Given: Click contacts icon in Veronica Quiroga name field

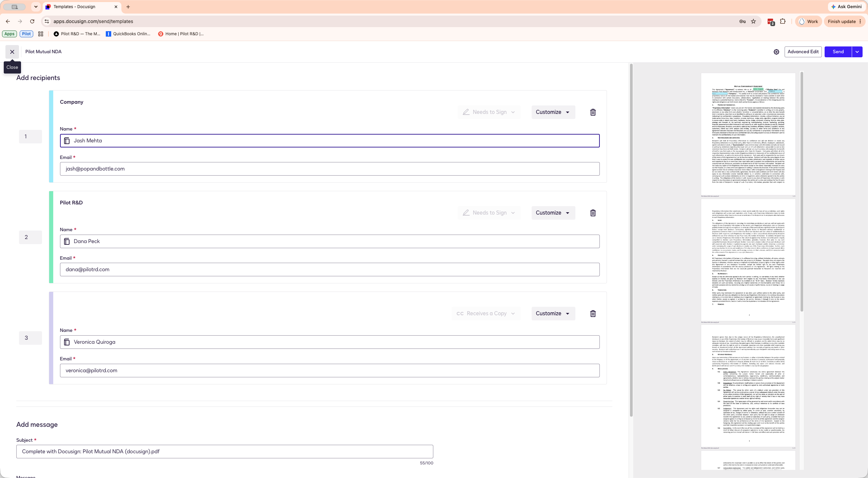Looking at the screenshot, I should pos(67,342).
